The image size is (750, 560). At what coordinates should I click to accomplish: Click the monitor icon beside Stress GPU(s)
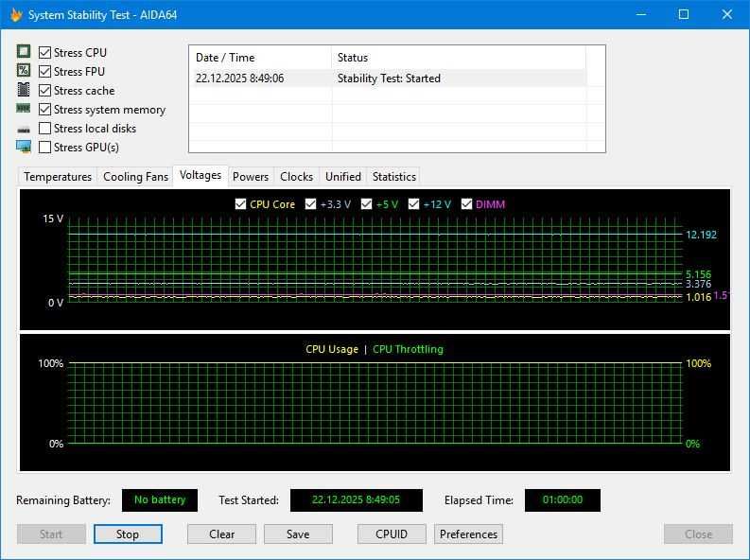pos(24,147)
